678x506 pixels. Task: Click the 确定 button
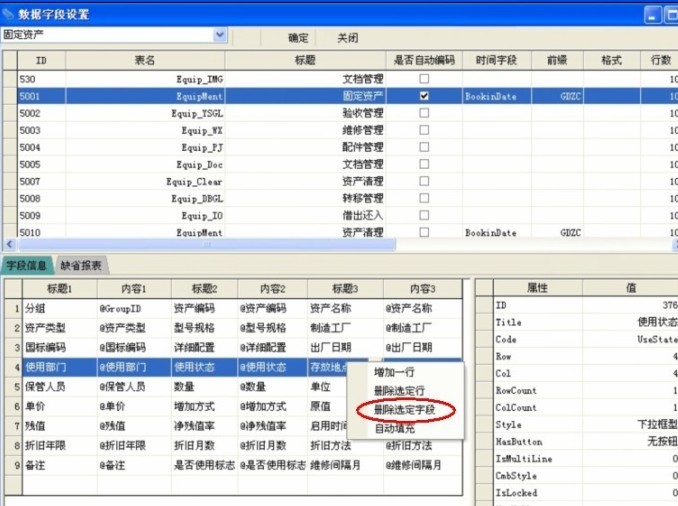coord(298,38)
